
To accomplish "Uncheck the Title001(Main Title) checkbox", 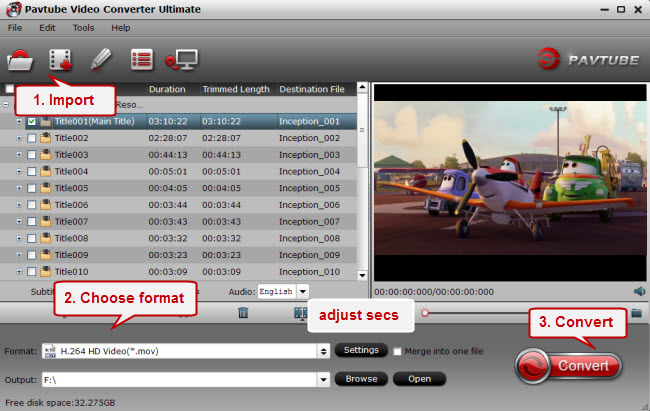I will click(32, 122).
